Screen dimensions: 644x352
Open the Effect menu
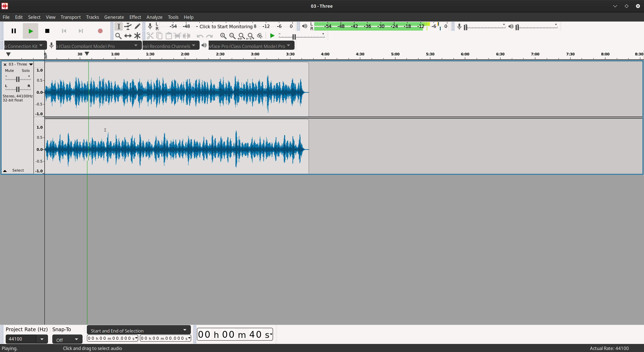(135, 17)
